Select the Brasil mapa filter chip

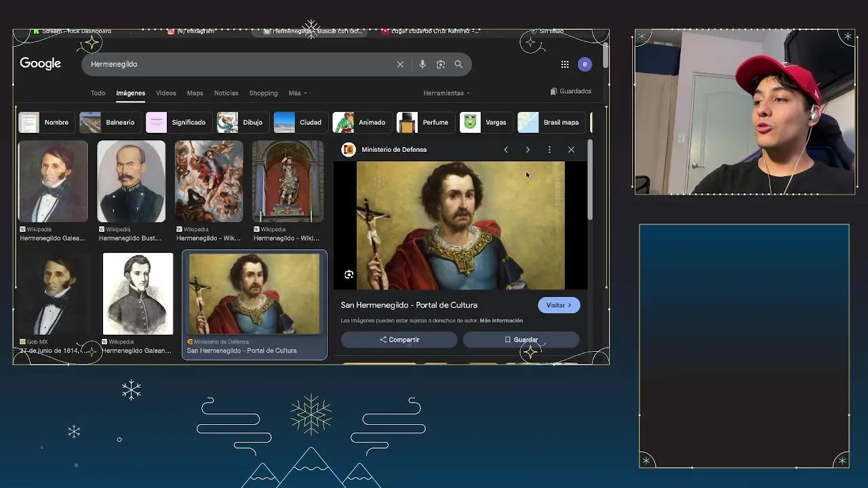[550, 123]
